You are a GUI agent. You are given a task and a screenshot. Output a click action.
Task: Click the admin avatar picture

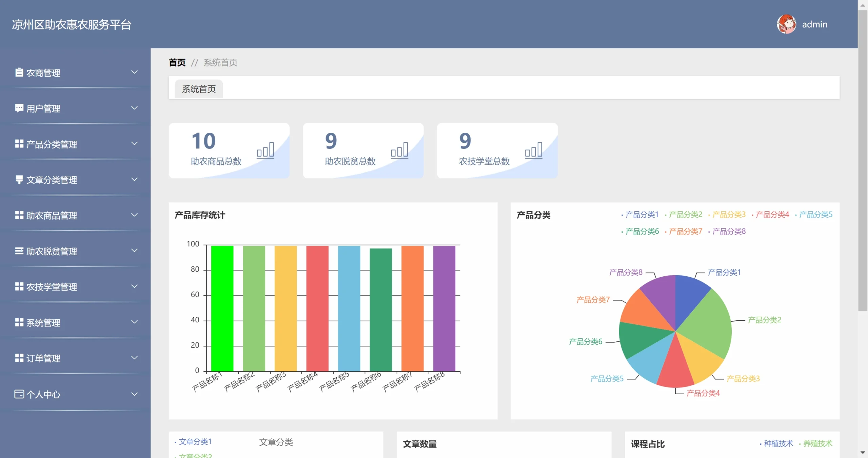(x=786, y=24)
